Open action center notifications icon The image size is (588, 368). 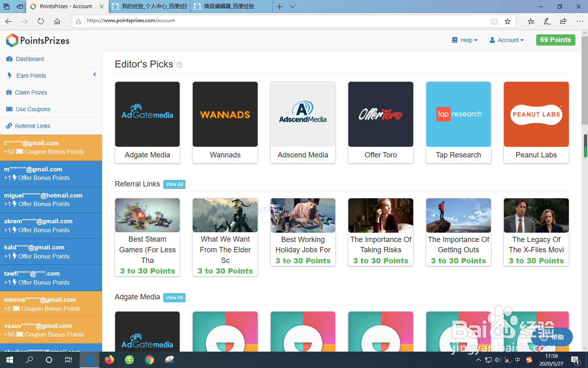(575, 360)
